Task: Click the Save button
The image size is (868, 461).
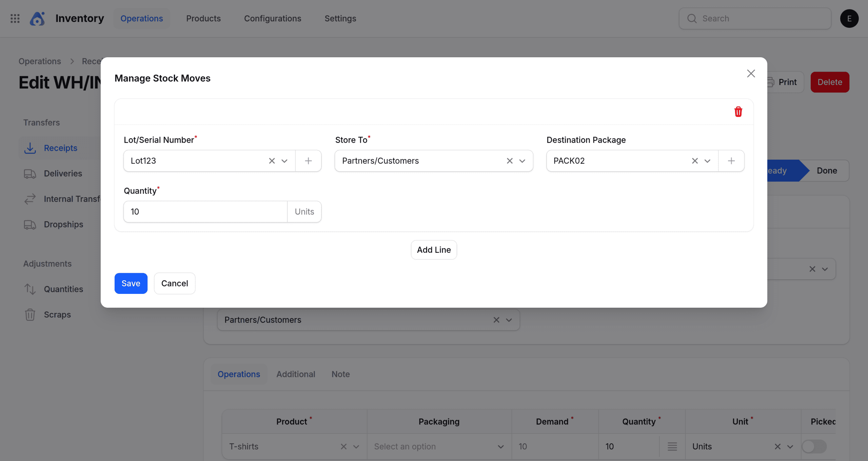Action: tap(131, 283)
